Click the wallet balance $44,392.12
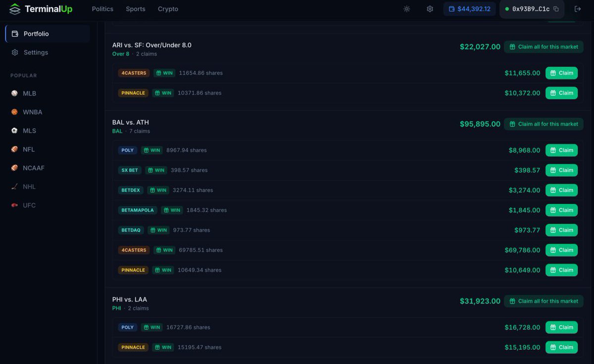This screenshot has width=594, height=364. click(469, 9)
